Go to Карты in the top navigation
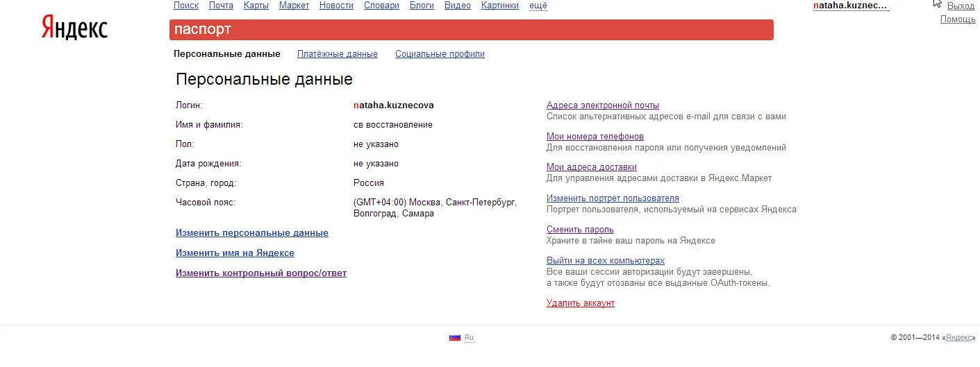 click(x=256, y=6)
